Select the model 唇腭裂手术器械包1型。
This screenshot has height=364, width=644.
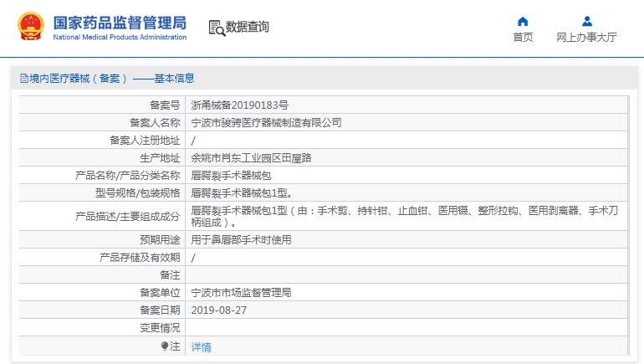(x=242, y=193)
